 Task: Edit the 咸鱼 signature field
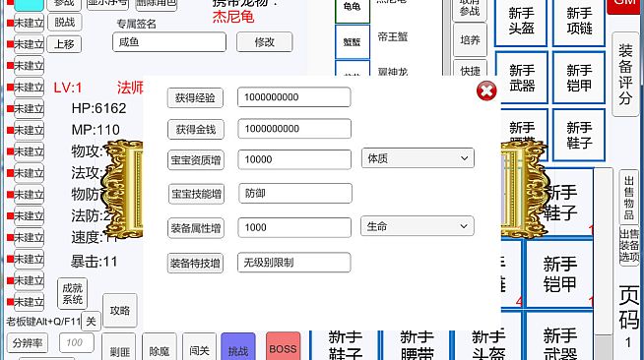coord(169,42)
